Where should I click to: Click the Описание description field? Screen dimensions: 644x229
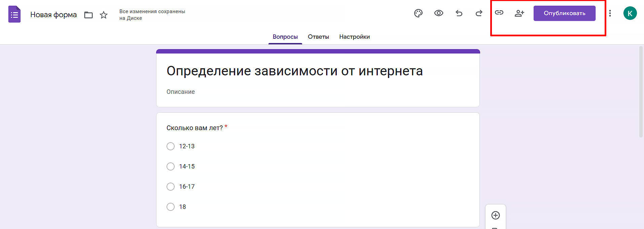pos(181,92)
